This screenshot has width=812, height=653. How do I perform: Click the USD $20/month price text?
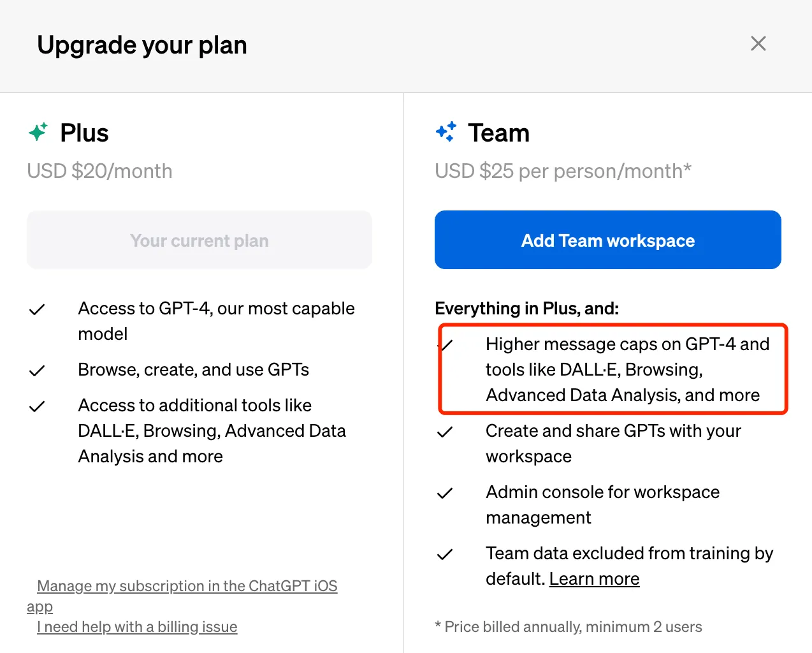[x=99, y=171]
